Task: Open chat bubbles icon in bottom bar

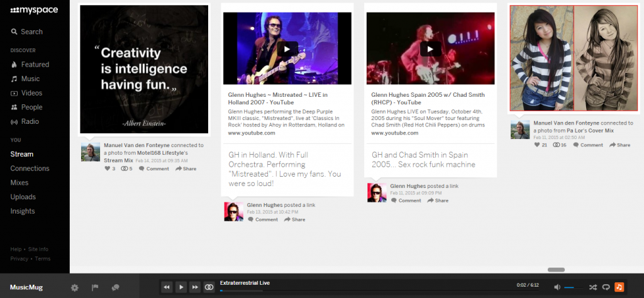Action: coord(115,287)
